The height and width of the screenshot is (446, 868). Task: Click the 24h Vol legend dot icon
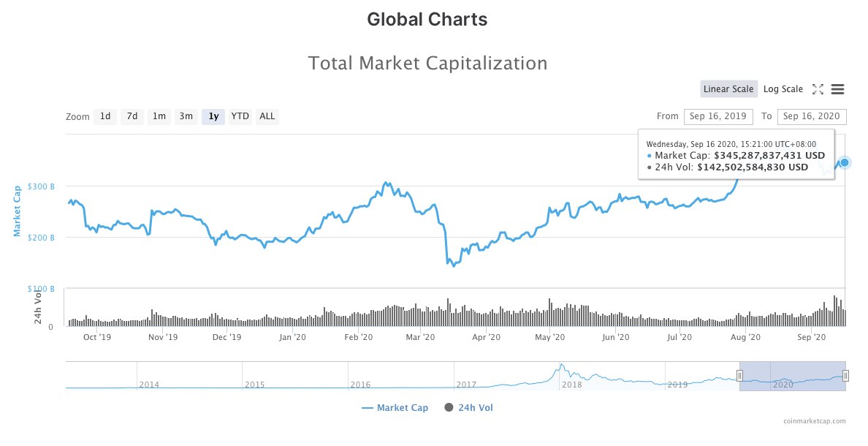pos(449,407)
